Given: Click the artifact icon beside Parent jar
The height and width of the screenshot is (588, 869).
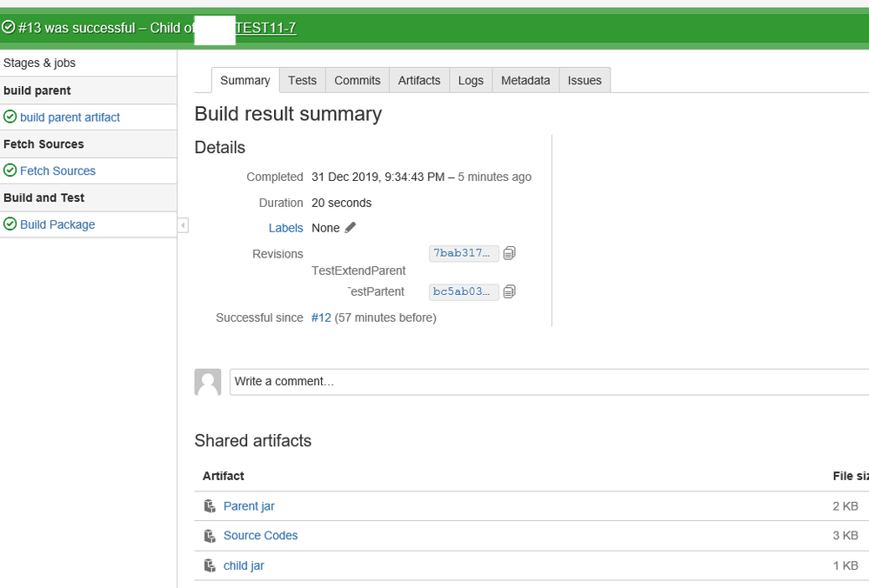Looking at the screenshot, I should (210, 506).
